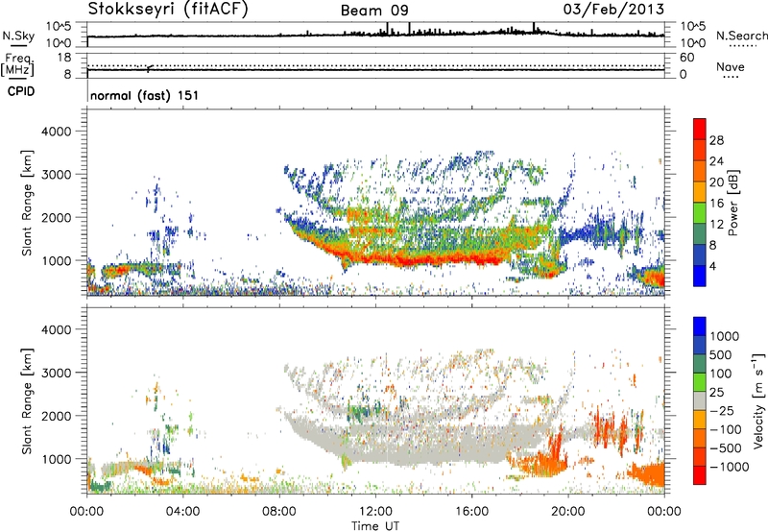Click the 'Power [dB]' colorbar title
The width and height of the screenshot is (768, 532).
(732, 203)
